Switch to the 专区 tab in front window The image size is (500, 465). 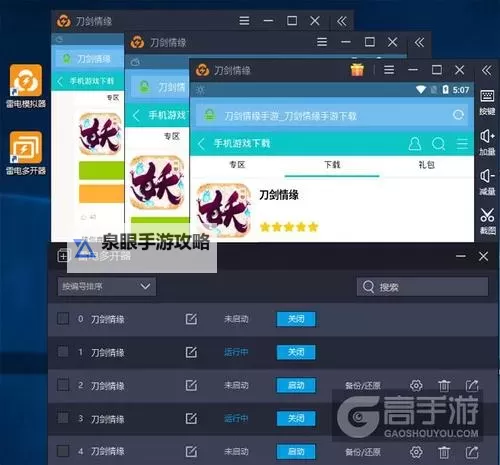(x=237, y=165)
